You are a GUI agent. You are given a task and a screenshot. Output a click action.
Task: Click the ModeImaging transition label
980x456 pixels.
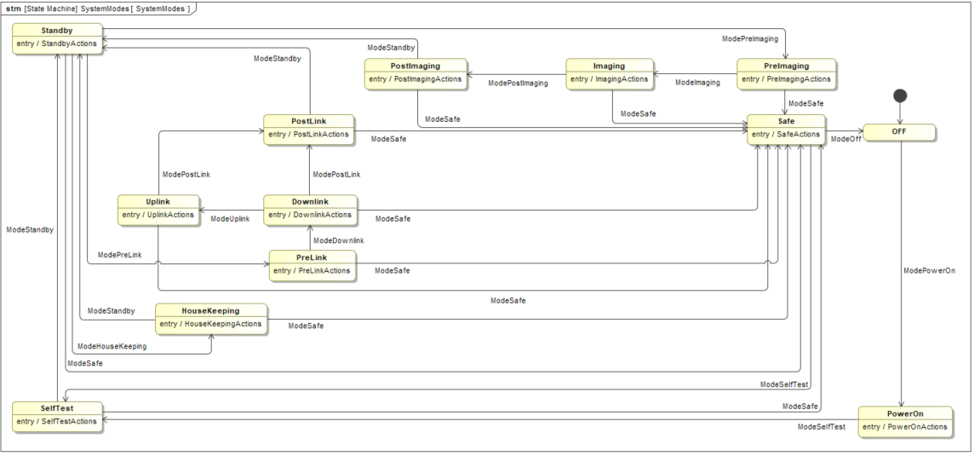click(697, 83)
